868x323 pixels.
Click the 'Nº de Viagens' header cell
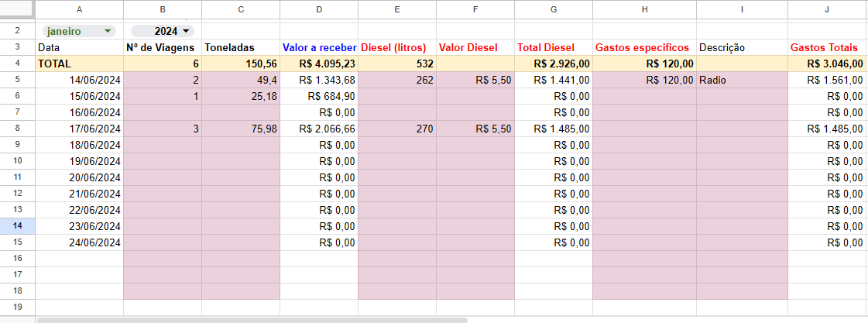[x=163, y=48]
